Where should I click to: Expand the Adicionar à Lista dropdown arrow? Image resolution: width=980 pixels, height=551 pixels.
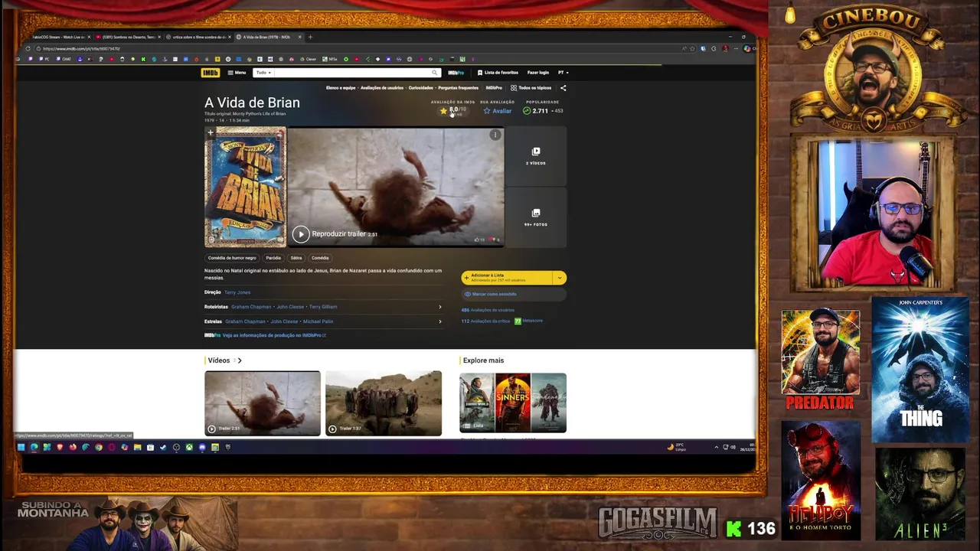click(x=560, y=277)
